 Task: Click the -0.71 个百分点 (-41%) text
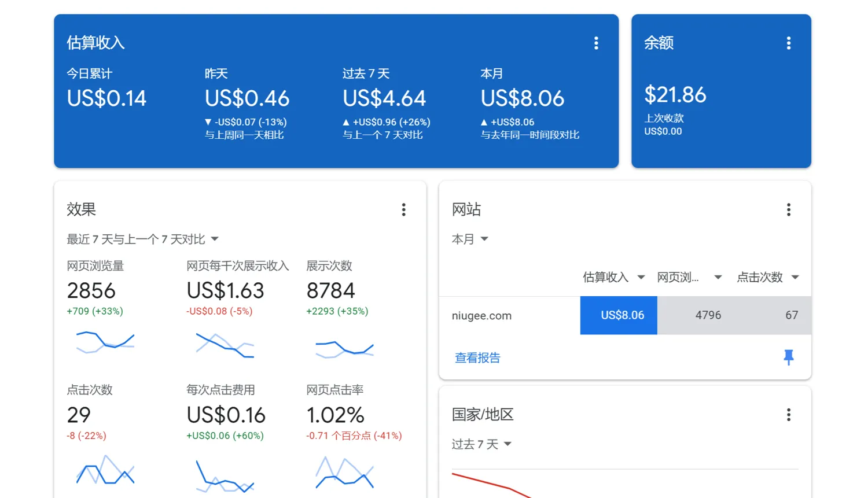click(354, 436)
